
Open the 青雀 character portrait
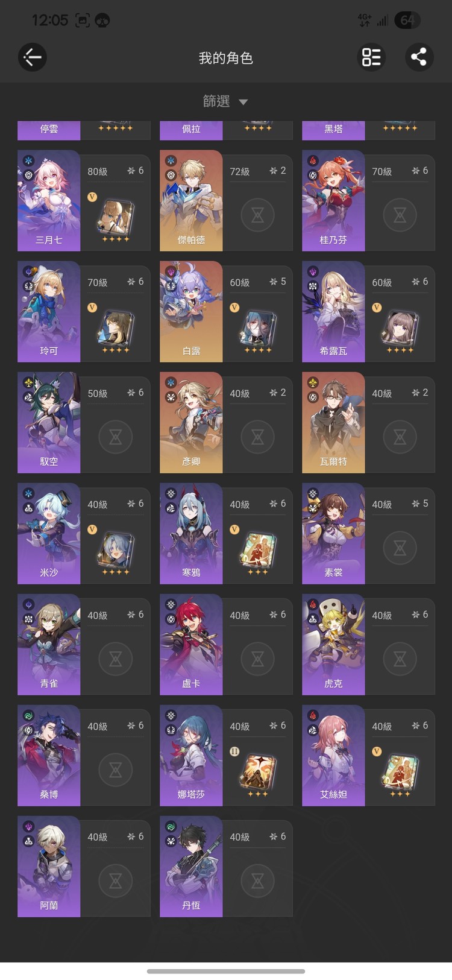[x=49, y=645]
